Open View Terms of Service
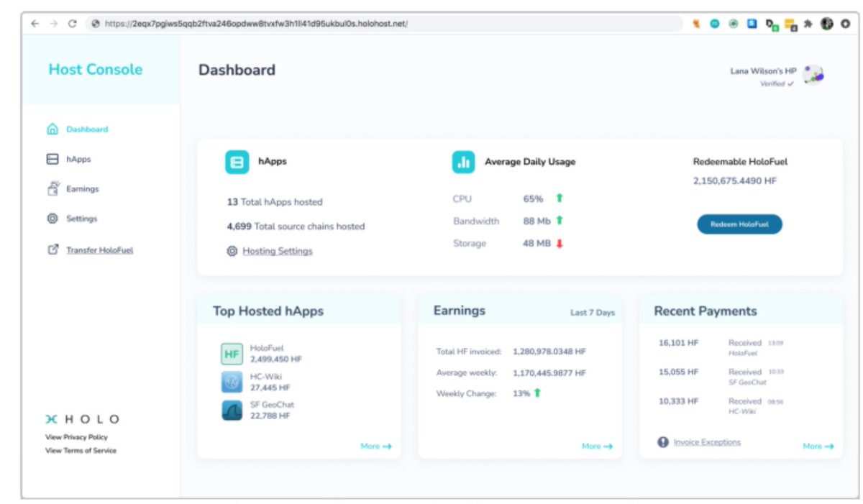The height and width of the screenshot is (504, 863). point(81,451)
